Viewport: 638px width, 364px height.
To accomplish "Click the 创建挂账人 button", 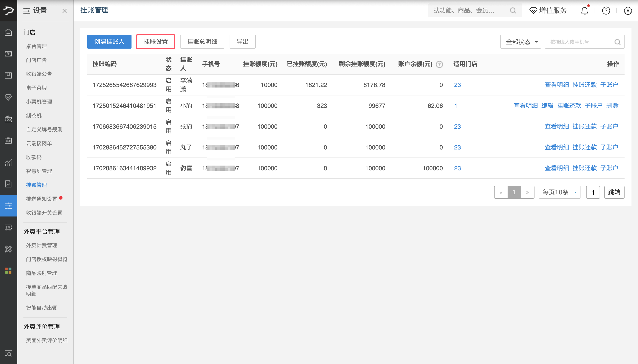I will click(109, 41).
